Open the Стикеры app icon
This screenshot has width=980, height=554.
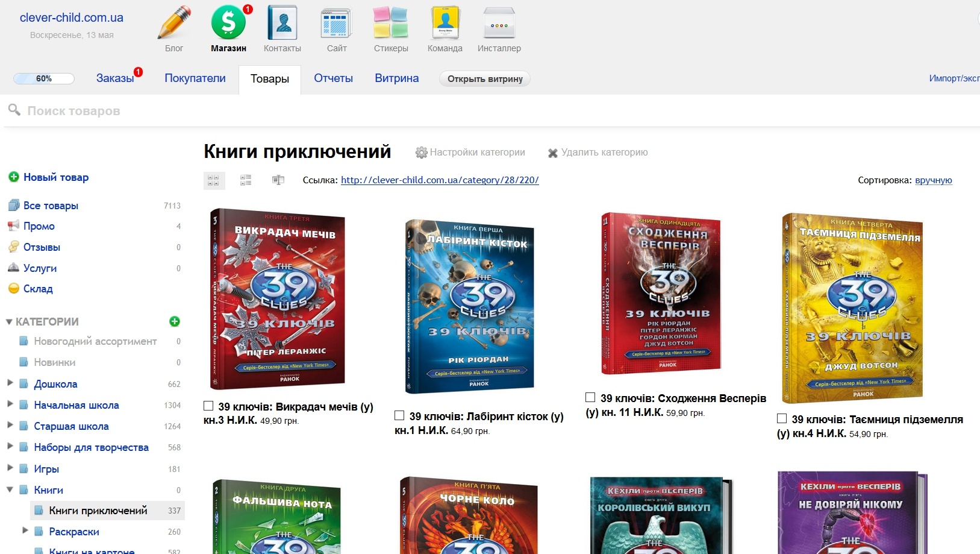point(391,23)
